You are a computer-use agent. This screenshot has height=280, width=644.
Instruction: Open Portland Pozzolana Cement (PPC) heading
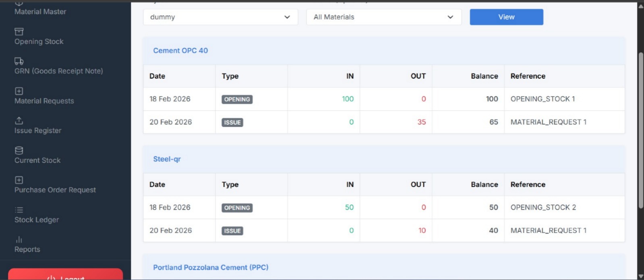tap(211, 268)
